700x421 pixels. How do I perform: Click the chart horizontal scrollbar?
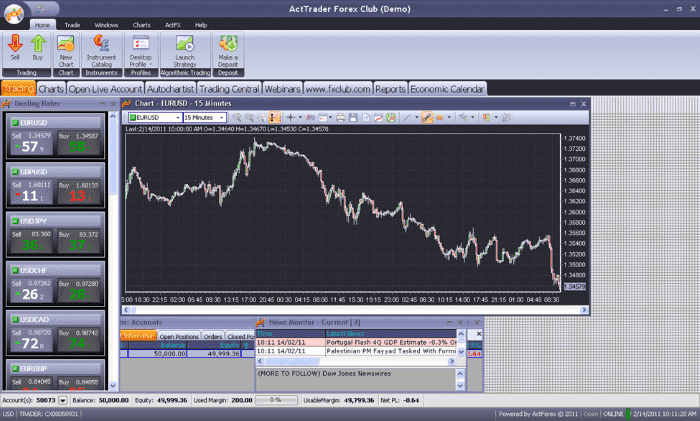tap(340, 311)
